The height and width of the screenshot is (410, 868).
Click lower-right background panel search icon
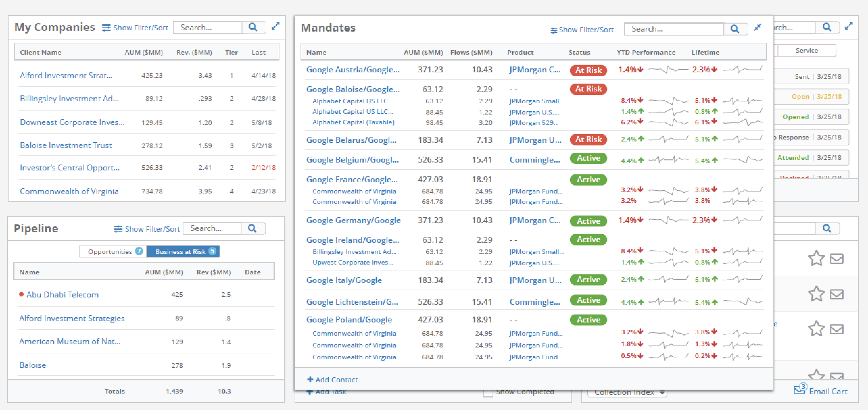827,229
